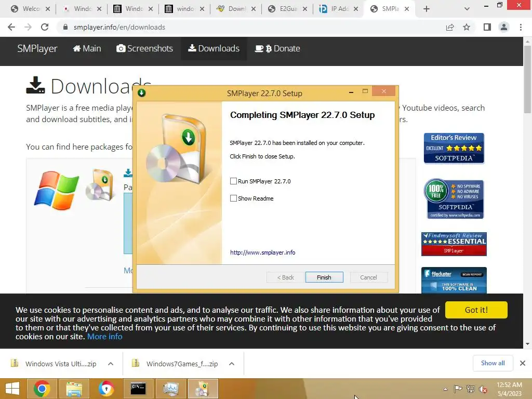Viewport: 532px width, 399px height.
Task: Click the Findmysoft Essential review badge
Action: tap(454, 244)
